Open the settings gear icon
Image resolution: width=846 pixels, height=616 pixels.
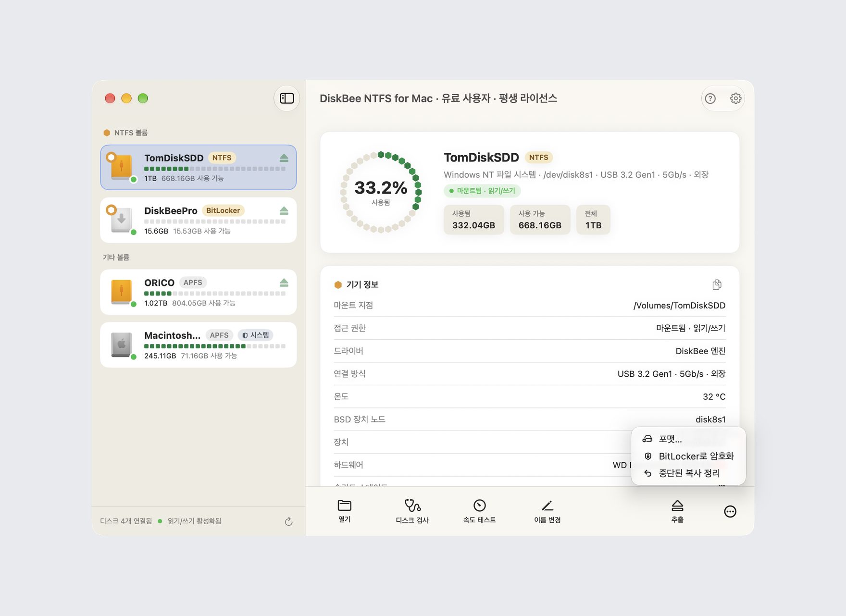[735, 99]
